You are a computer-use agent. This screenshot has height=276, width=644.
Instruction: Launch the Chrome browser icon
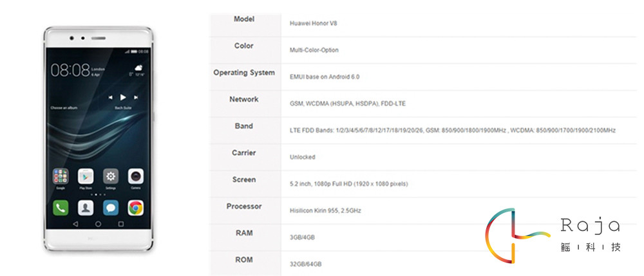(135, 208)
